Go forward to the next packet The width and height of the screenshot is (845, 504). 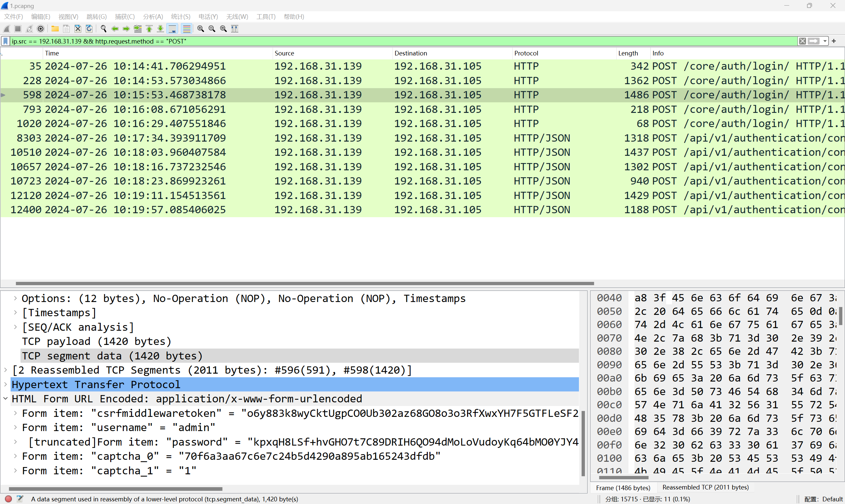click(126, 29)
